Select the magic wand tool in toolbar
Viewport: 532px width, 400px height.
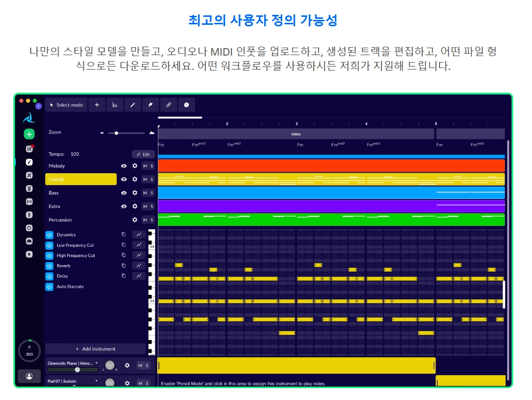tap(133, 105)
